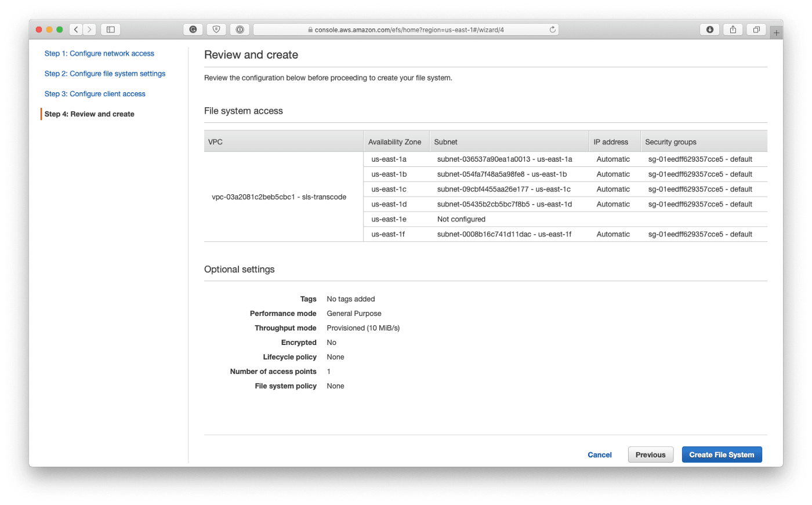Go to Step 2: Configure file system settings
Screen dimensions: 812x505
[105, 74]
